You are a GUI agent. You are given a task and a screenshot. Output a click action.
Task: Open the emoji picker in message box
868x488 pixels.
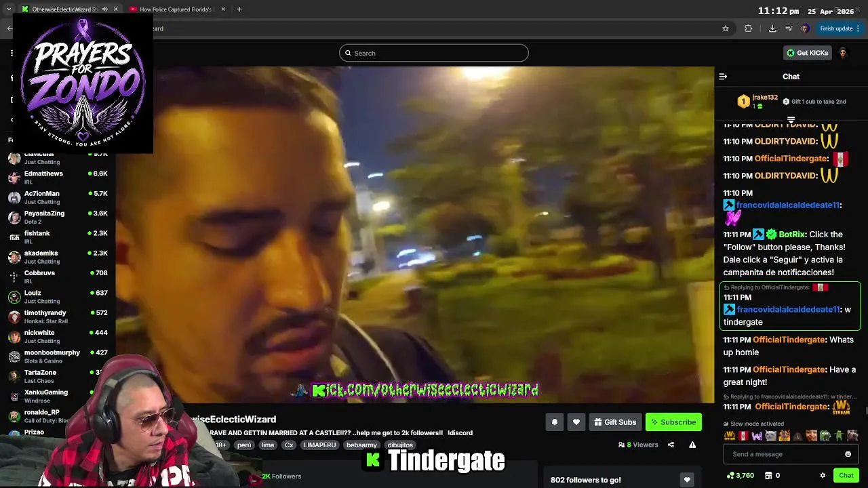[x=848, y=454]
